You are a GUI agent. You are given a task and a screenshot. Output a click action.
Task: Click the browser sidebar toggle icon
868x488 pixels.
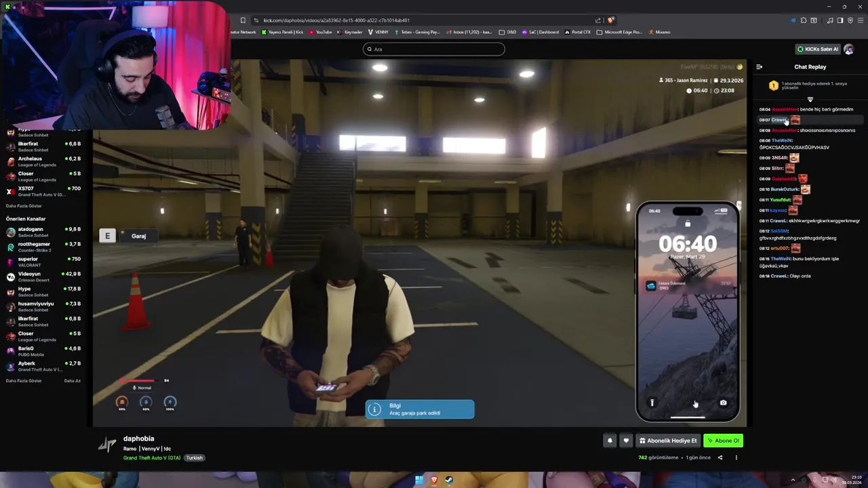click(840, 20)
